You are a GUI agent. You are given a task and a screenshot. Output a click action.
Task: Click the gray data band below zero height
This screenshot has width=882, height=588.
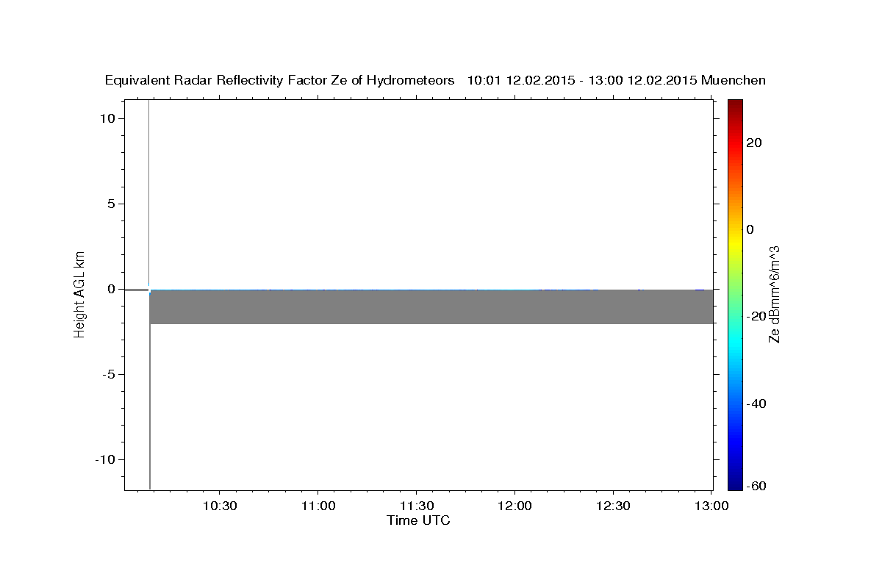pos(431,307)
